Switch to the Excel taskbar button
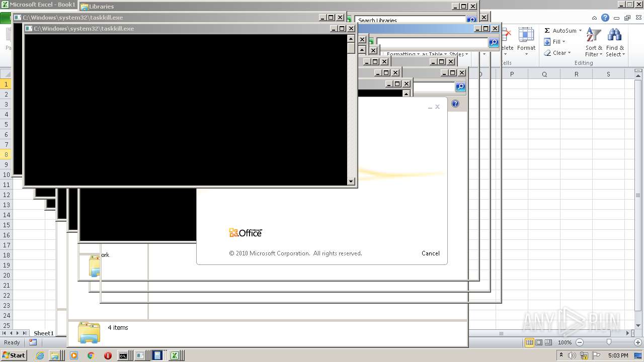The height and width of the screenshot is (362, 644). click(x=175, y=355)
